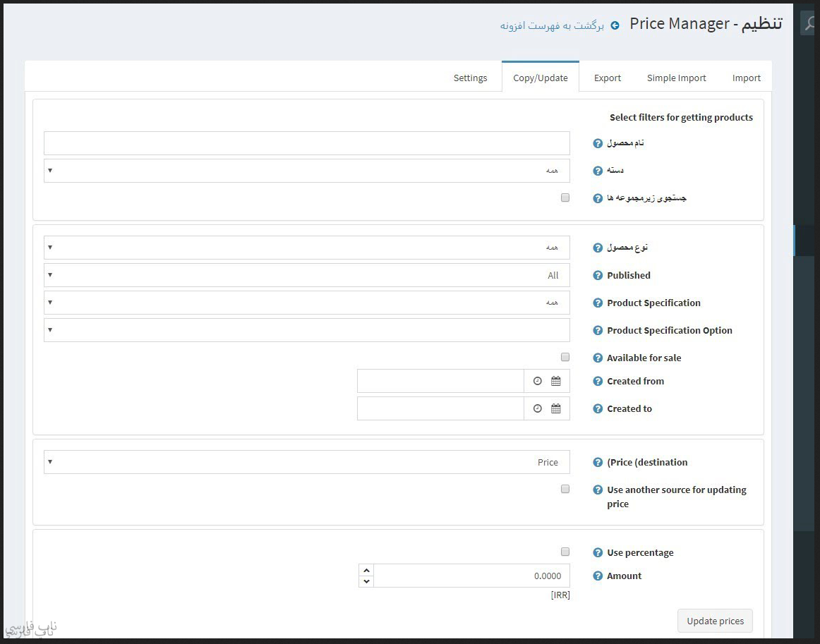Expand the Price destination dropdown

tap(306, 462)
